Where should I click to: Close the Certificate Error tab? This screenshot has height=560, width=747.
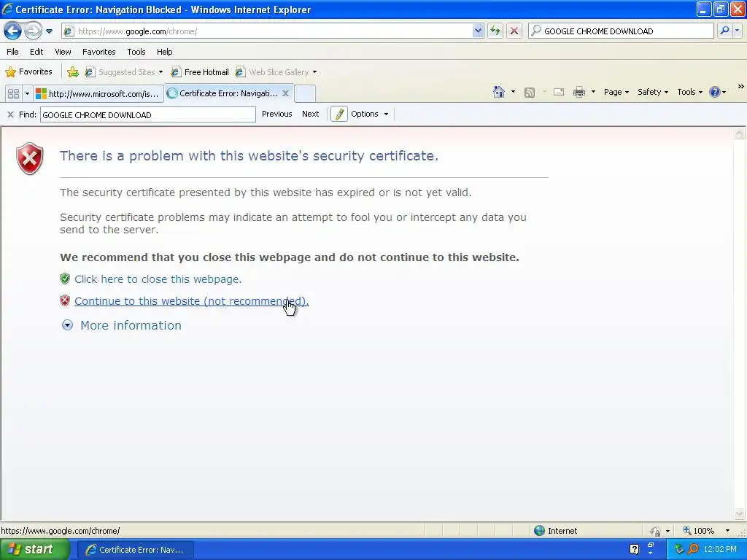(x=285, y=93)
